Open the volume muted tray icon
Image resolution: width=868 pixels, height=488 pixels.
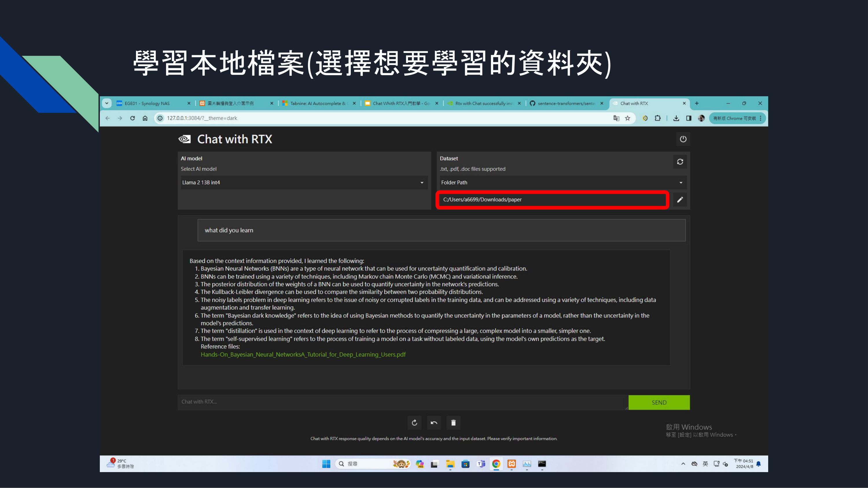pyautogui.click(x=725, y=464)
